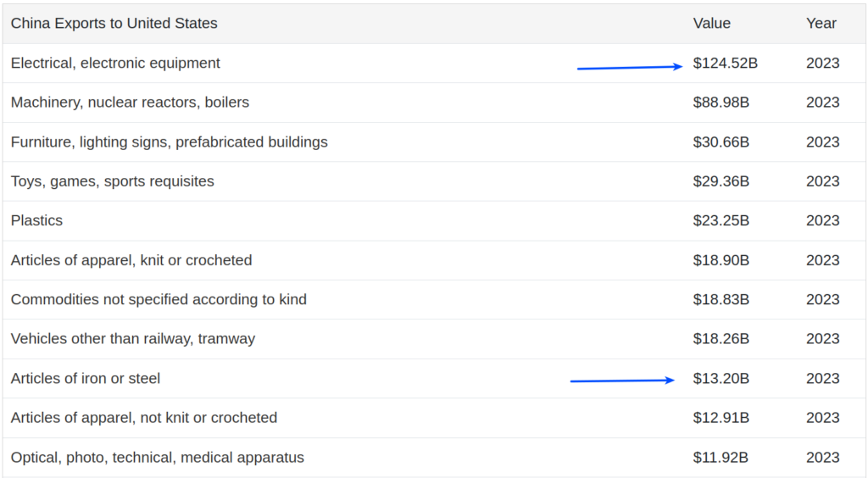Screen dimensions: 868x478
Task: Click the $88.98B value
Action: (721, 103)
